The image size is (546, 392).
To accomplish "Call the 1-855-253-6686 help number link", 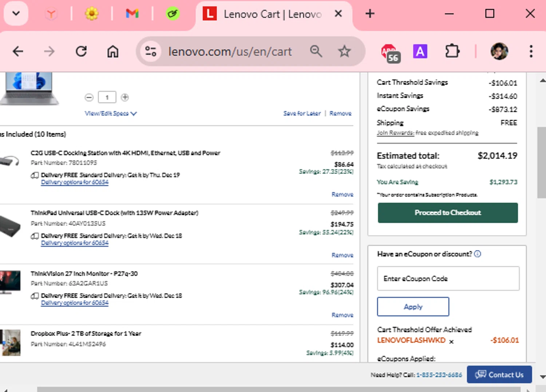I will tap(439, 375).
